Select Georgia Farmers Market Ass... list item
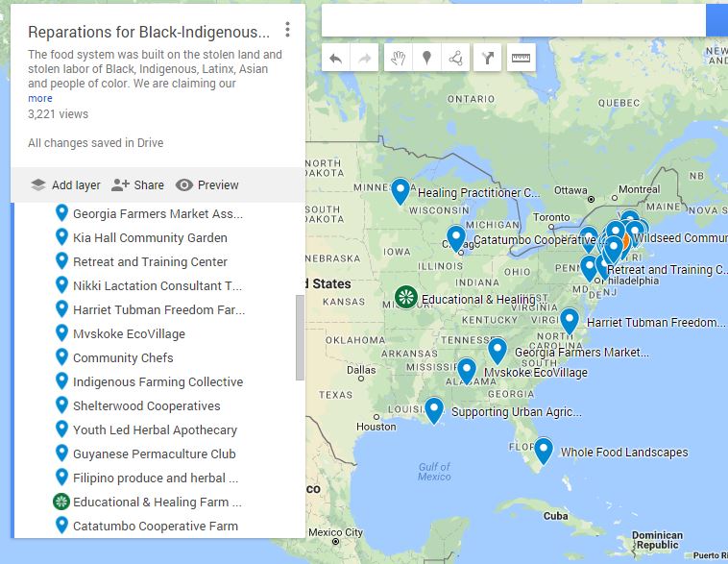Viewport: 728px width, 564px height. tap(158, 213)
